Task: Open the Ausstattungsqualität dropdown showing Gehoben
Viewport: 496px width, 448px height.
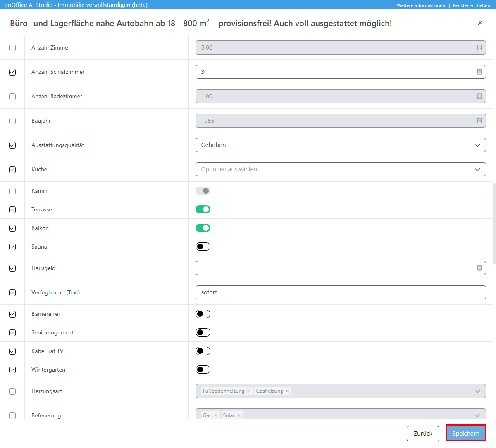Action: (340, 145)
